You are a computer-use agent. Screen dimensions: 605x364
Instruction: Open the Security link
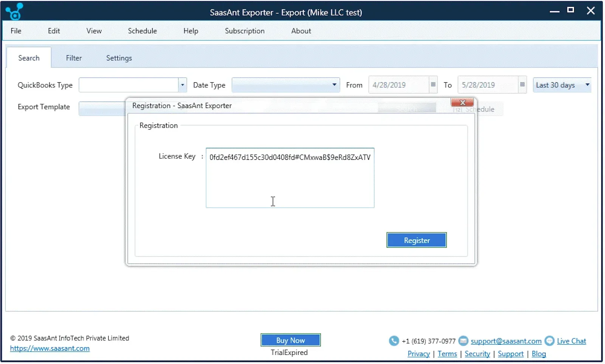[477, 354]
